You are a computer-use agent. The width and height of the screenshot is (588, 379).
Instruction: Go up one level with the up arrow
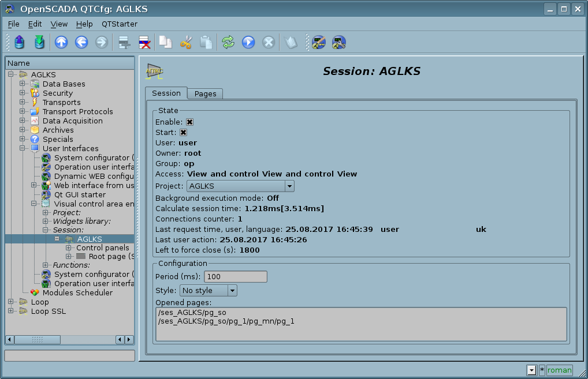click(x=61, y=42)
